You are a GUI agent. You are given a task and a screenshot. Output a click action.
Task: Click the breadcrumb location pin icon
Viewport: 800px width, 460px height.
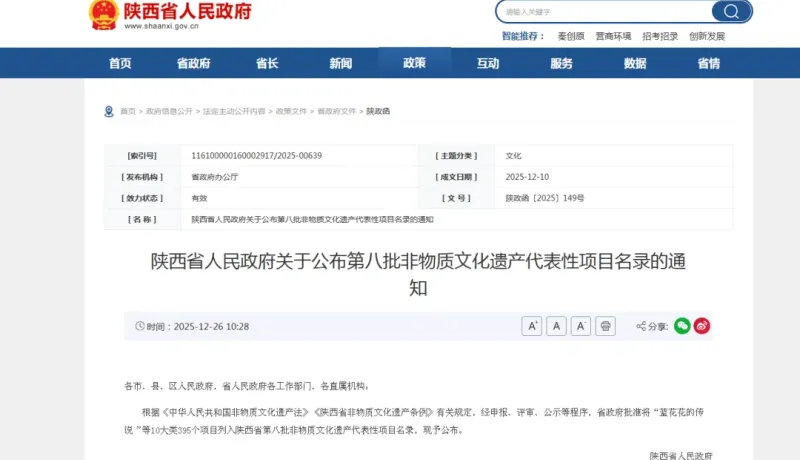click(x=109, y=111)
